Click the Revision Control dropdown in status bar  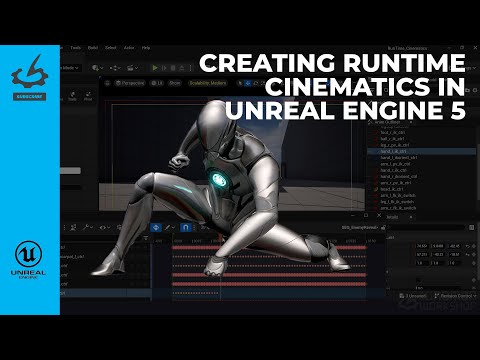(x=455, y=296)
